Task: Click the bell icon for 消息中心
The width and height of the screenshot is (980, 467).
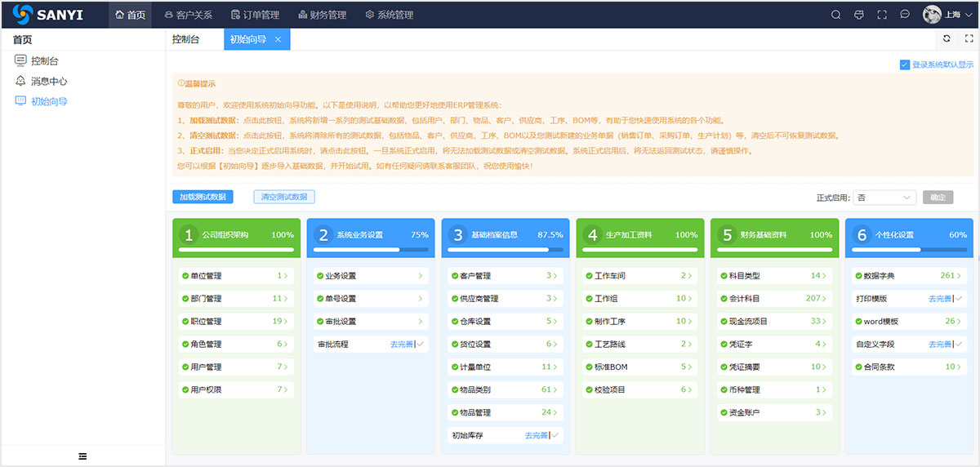Action: (x=20, y=82)
